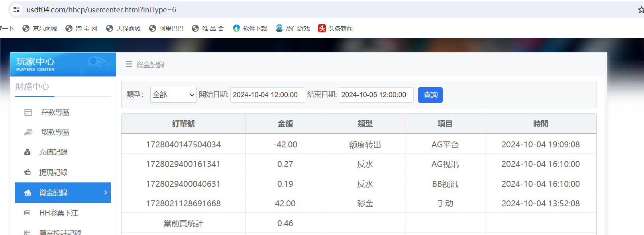This screenshot has height=235, width=644.
Task: Click the 結束日期 date field
Action: pos(376,95)
